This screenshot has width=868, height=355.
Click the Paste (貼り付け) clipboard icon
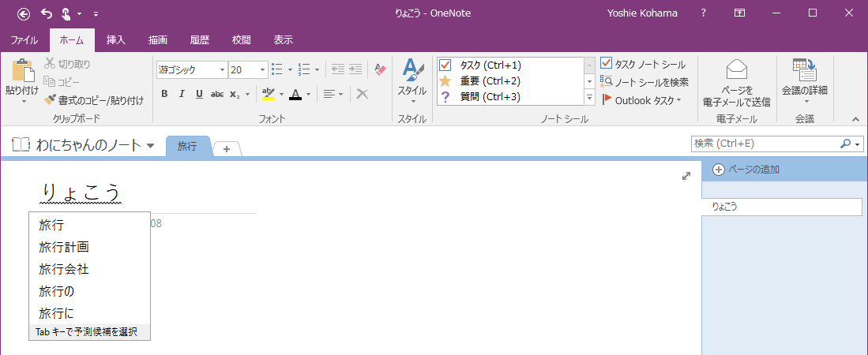tap(22, 72)
